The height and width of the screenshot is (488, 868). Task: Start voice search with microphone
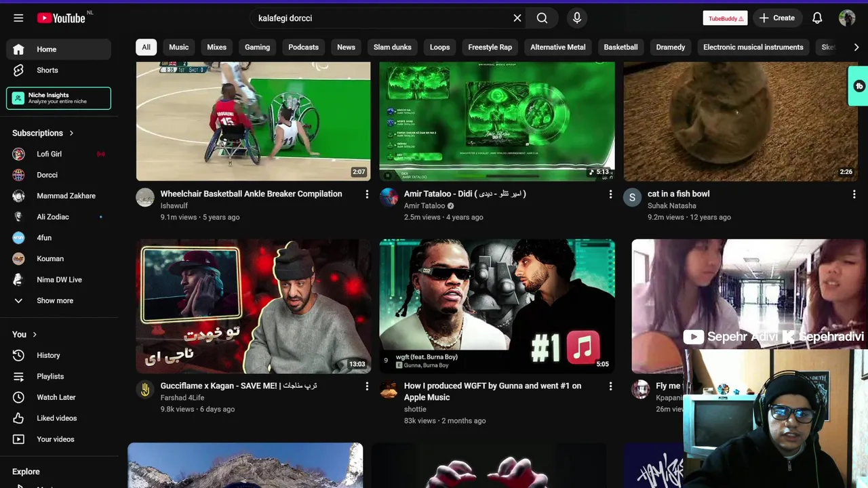point(577,18)
